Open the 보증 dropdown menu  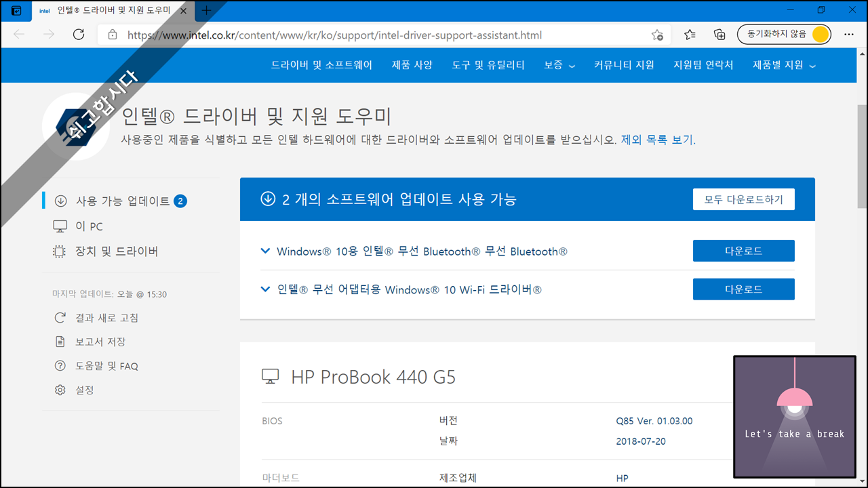[559, 65]
